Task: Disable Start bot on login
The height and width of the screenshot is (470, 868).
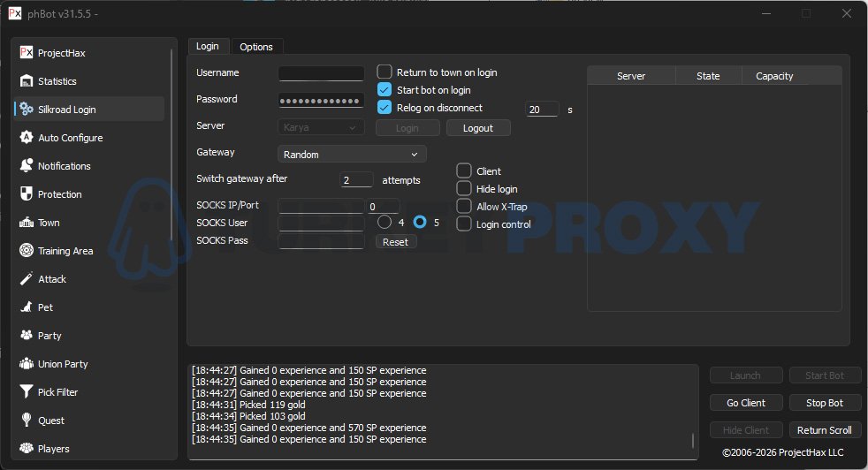Action: 385,90
